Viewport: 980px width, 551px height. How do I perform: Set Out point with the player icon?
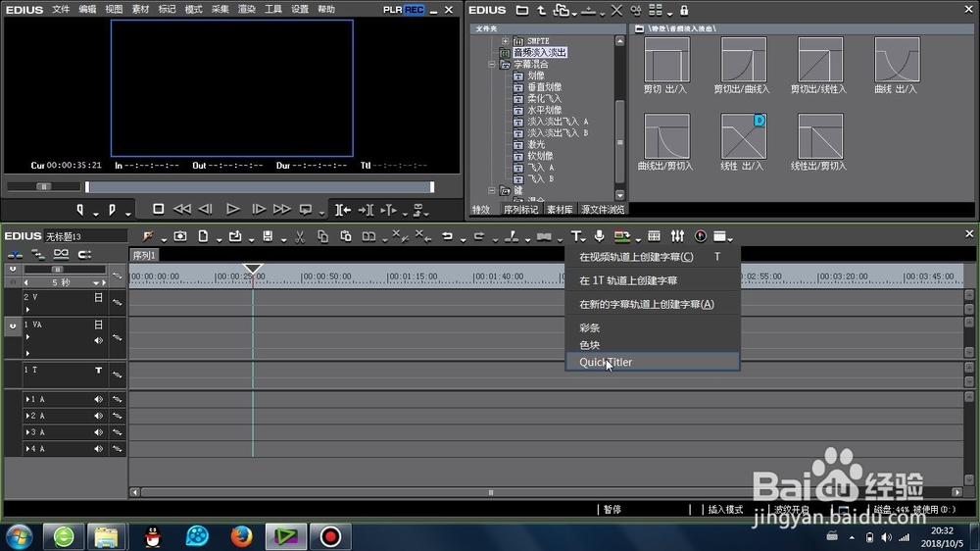click(112, 210)
